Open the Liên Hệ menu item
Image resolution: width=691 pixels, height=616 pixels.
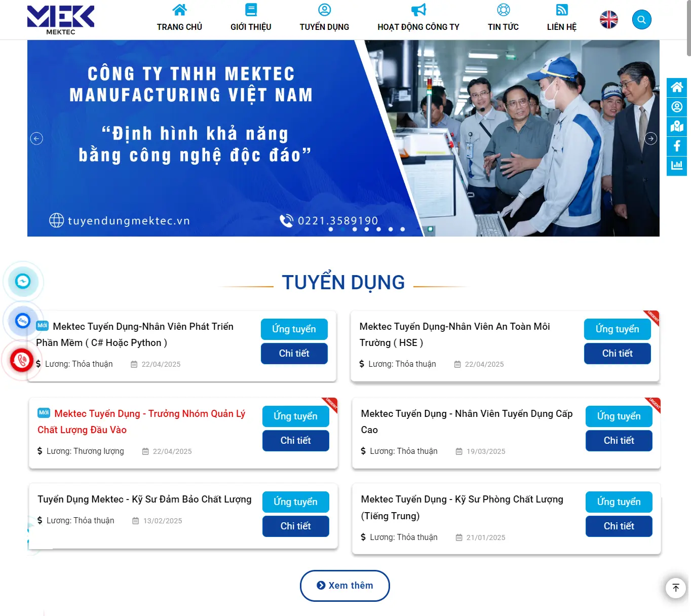tap(562, 27)
